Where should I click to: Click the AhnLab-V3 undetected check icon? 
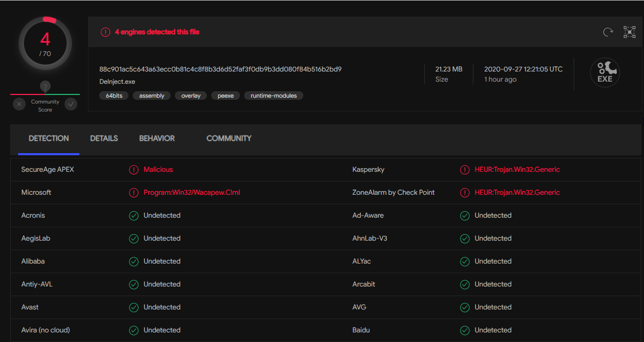pyautogui.click(x=465, y=238)
